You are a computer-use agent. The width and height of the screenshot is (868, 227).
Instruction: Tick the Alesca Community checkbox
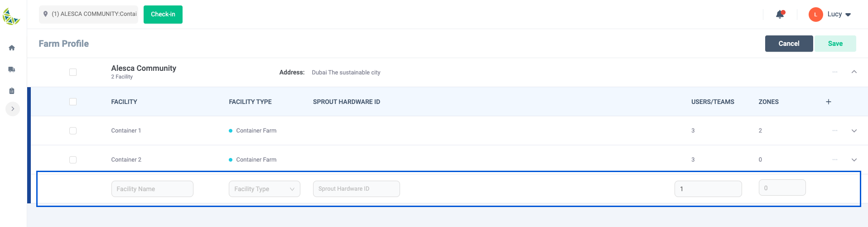click(x=73, y=72)
